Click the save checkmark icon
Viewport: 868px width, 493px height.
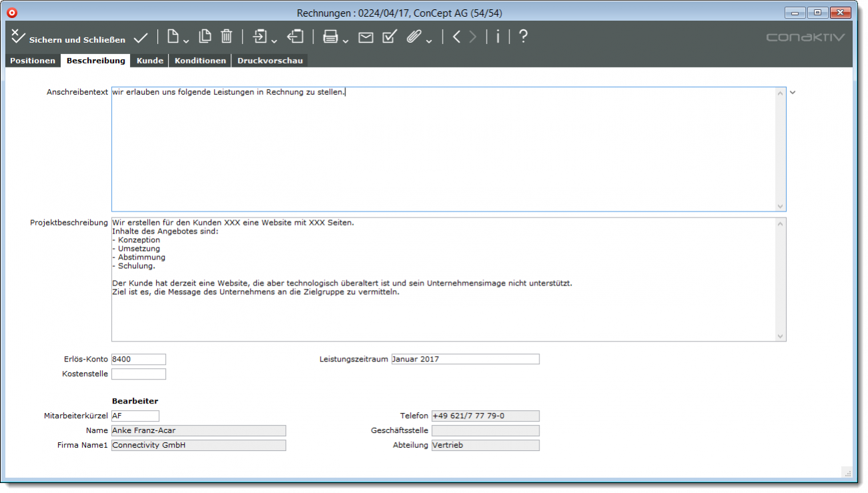141,38
